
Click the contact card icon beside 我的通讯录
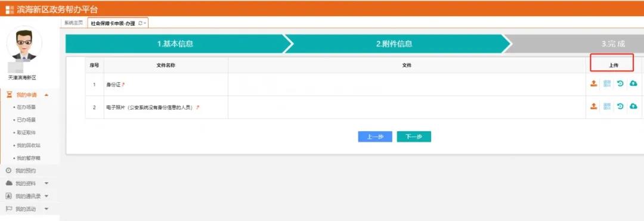click(x=8, y=196)
